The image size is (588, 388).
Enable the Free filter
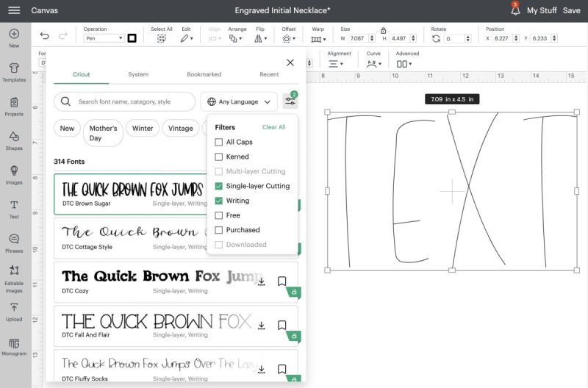[x=218, y=215]
